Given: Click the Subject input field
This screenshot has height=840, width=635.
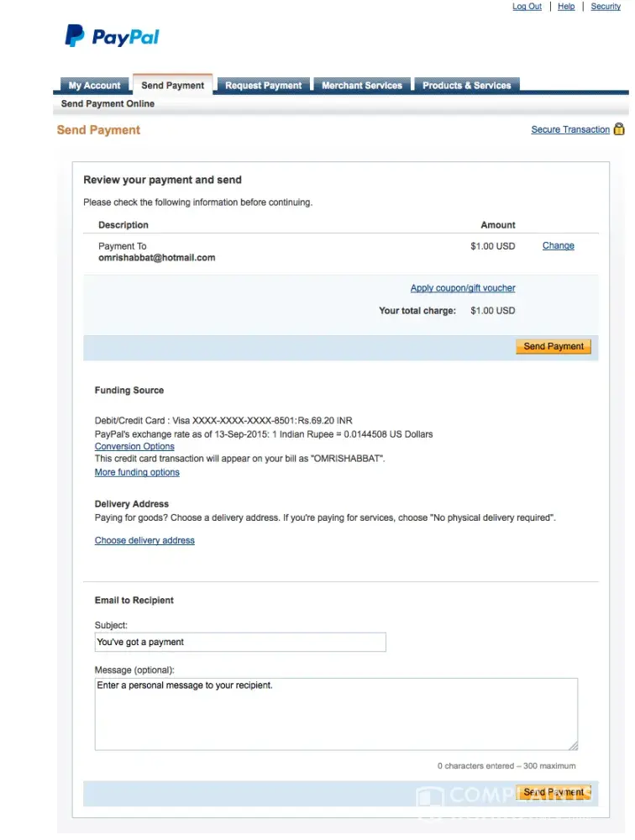Looking at the screenshot, I should pos(240,643).
